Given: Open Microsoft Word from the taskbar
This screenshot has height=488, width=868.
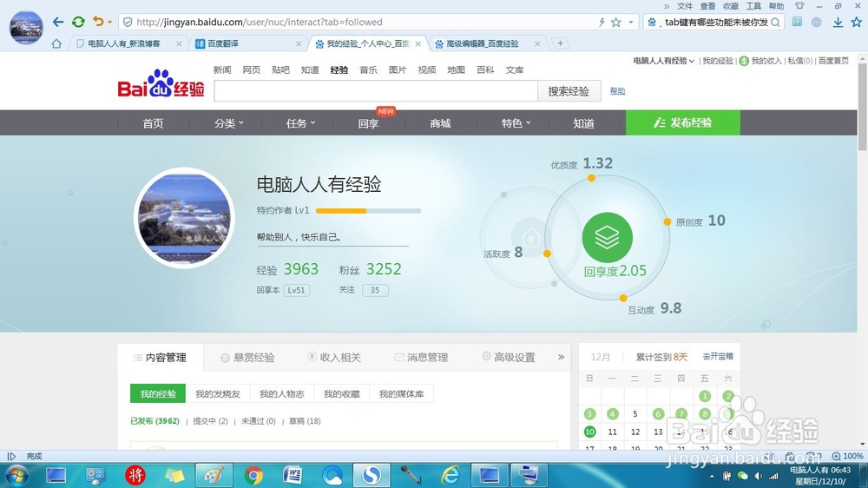Looking at the screenshot, I should tap(293, 475).
